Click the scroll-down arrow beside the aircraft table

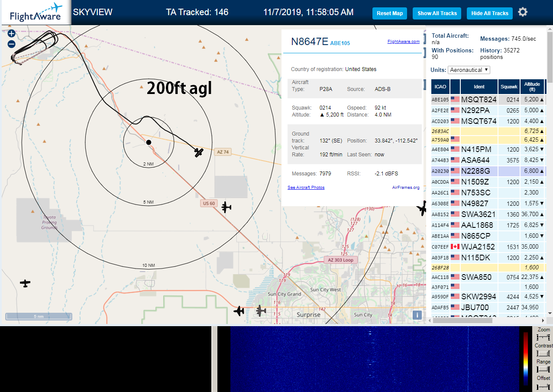(550, 313)
